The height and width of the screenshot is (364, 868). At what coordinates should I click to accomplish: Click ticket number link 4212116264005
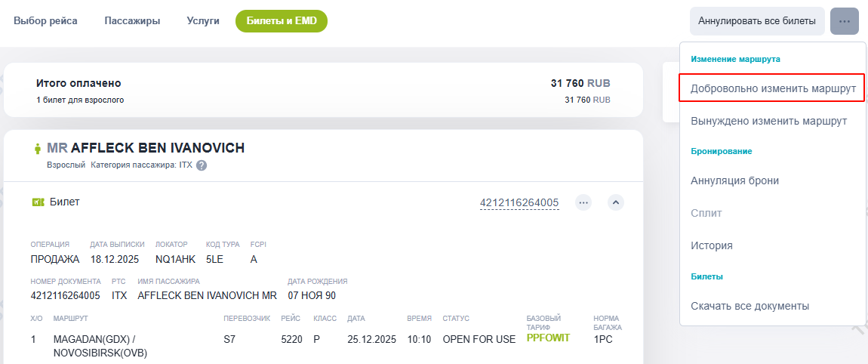click(519, 202)
